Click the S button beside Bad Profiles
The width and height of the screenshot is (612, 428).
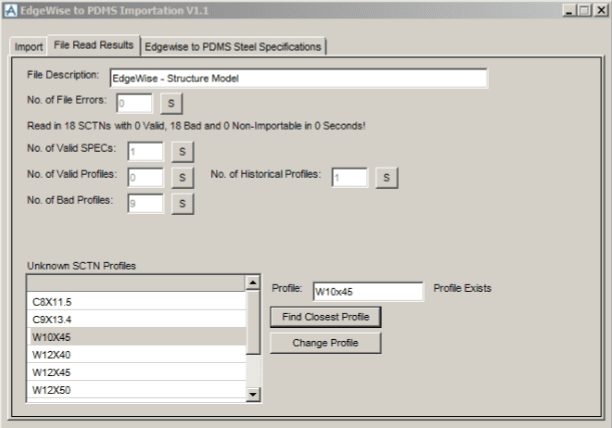coord(182,203)
